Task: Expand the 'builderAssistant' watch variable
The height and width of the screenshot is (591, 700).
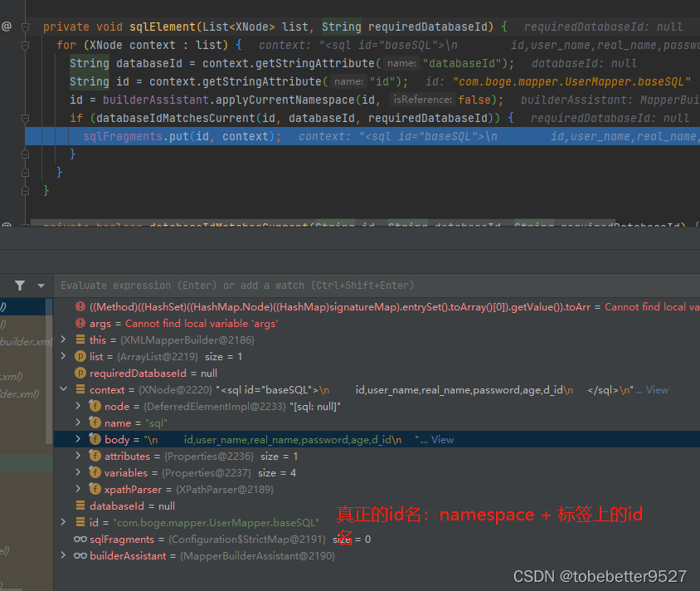Action: [63, 555]
